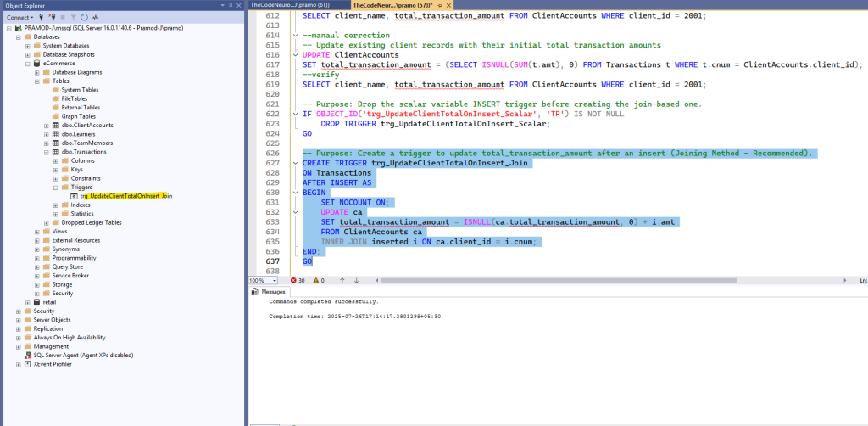Screen dimensions: 868x426
Task: Click the SQL Server Agent icon
Action: [x=28, y=355]
